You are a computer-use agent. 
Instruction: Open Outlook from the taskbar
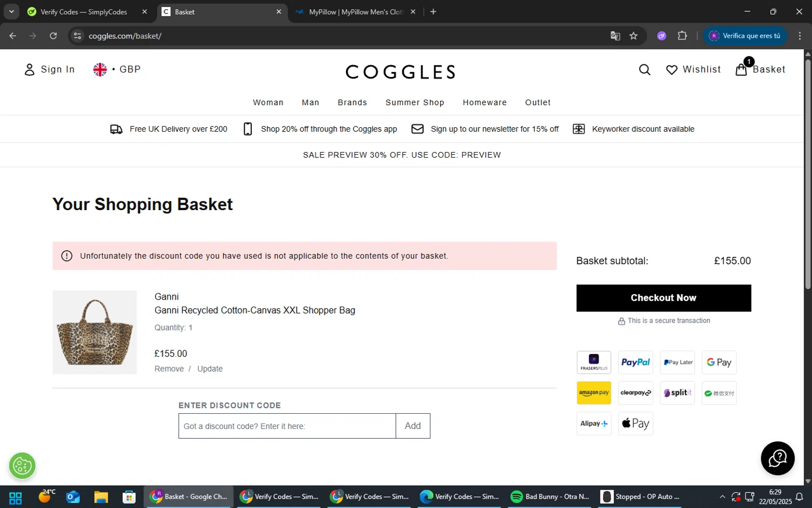(73, 497)
